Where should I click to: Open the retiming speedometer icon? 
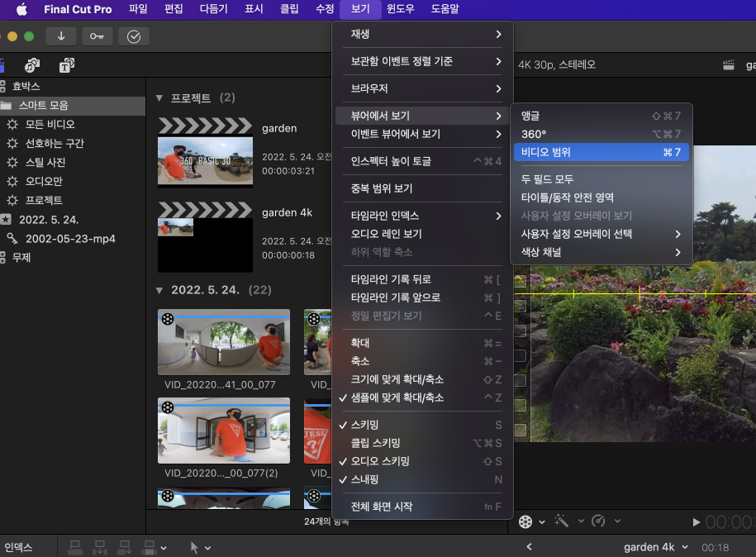click(x=598, y=521)
